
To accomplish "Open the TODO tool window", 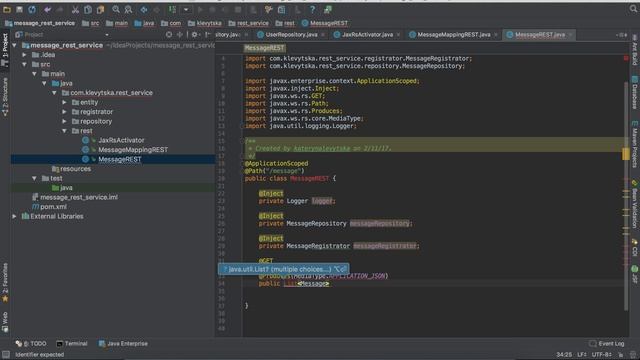I will [x=31, y=344].
